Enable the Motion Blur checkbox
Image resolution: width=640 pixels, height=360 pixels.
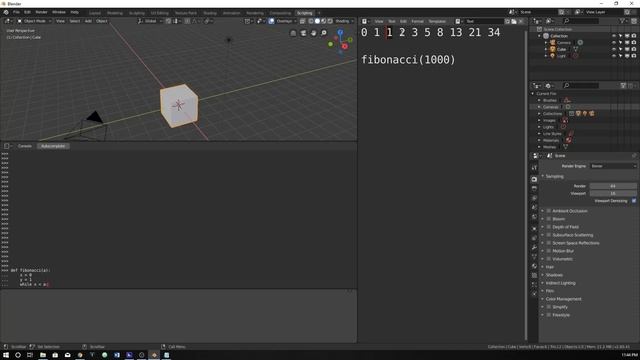pyautogui.click(x=549, y=251)
